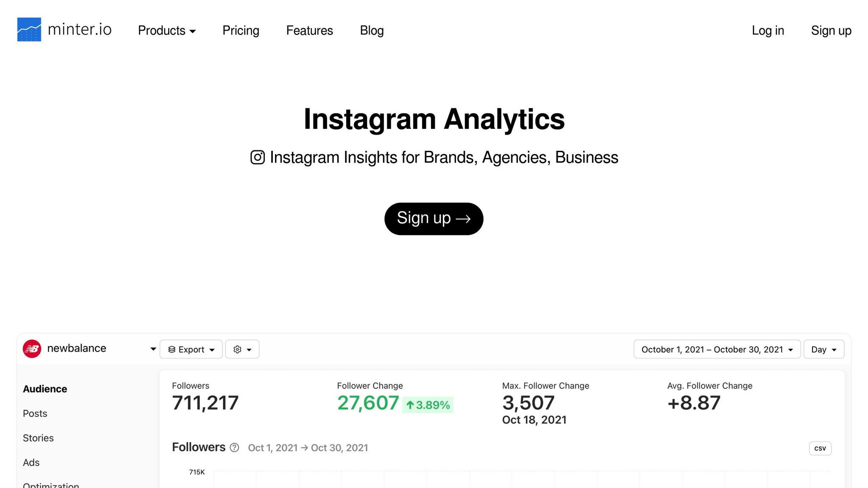Click the settings gear icon

point(237,349)
